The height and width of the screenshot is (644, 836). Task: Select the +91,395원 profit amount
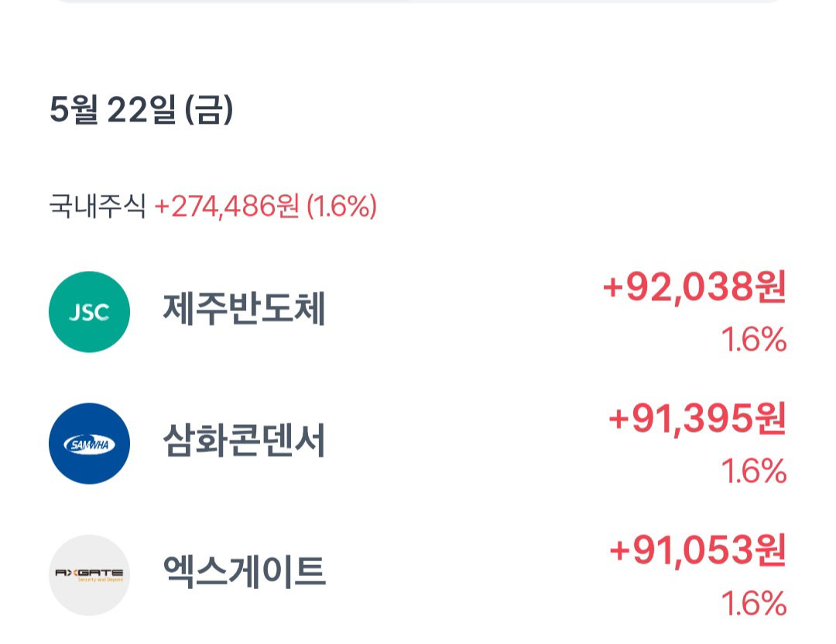coord(697,419)
